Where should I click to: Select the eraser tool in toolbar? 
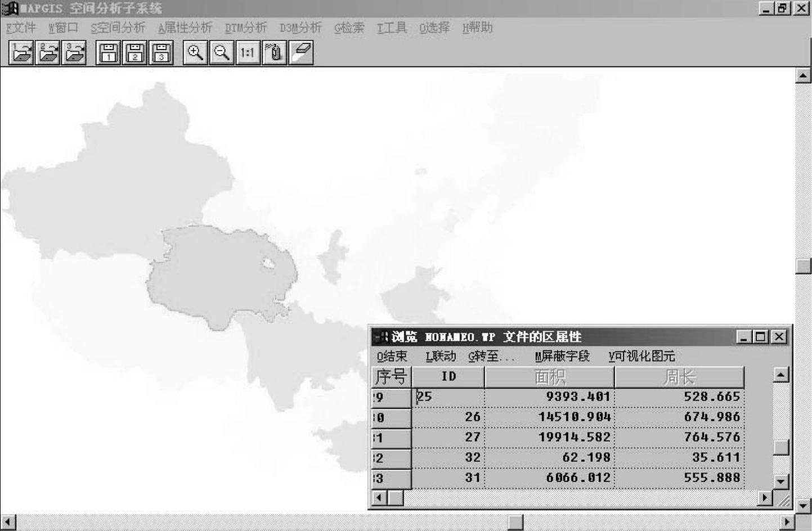[x=301, y=53]
